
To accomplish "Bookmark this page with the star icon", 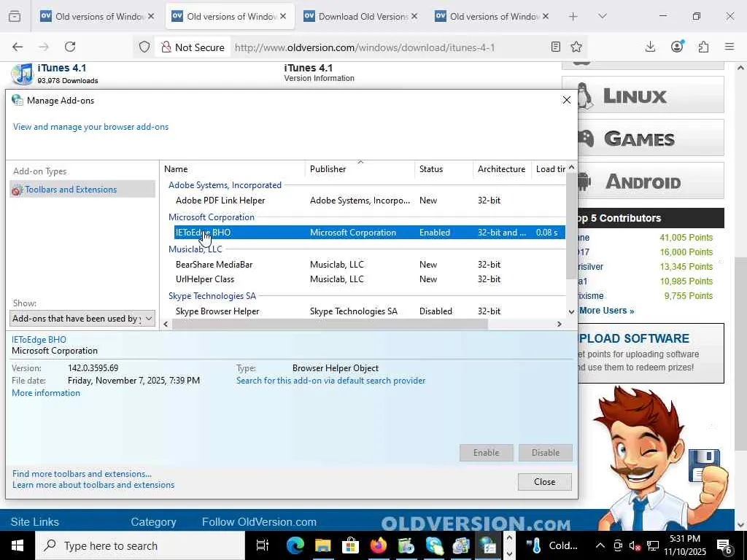I will point(576,47).
